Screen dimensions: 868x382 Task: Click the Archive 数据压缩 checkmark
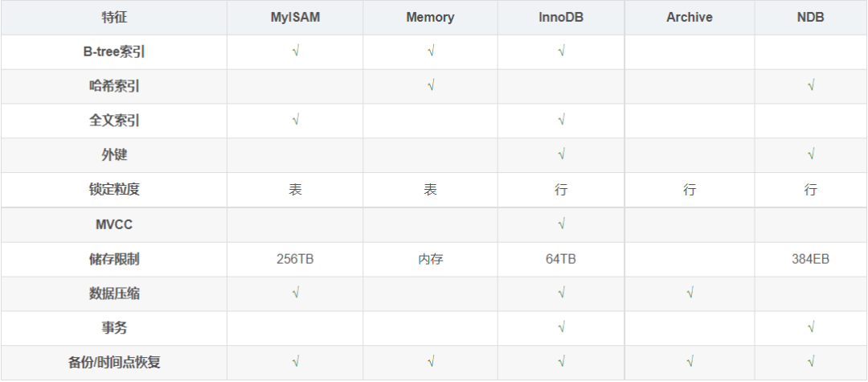690,293
